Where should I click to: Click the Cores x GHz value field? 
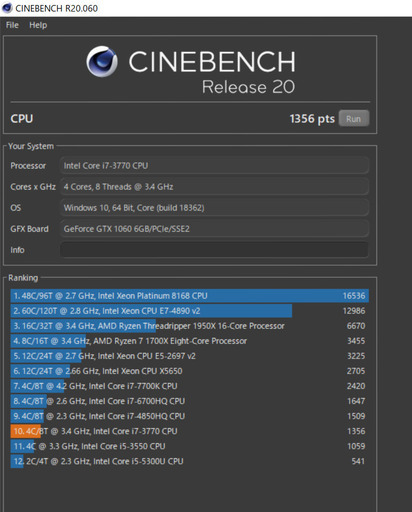pos(214,187)
